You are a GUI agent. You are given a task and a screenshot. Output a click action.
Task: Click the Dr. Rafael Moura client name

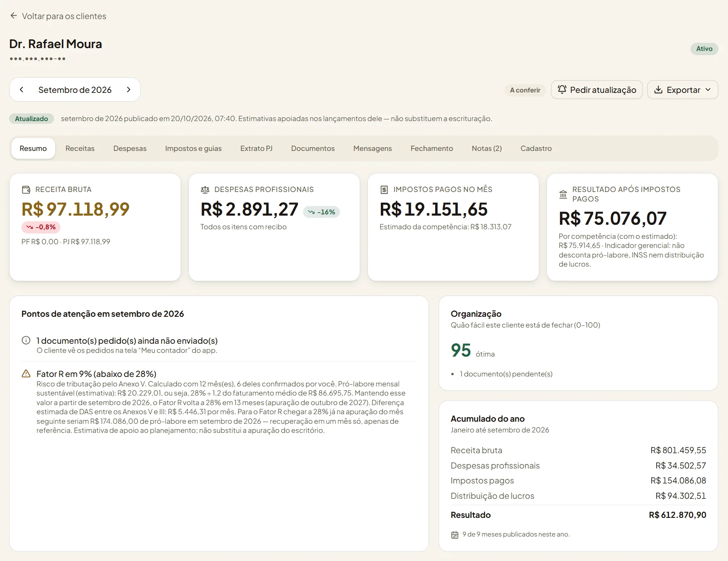point(56,44)
